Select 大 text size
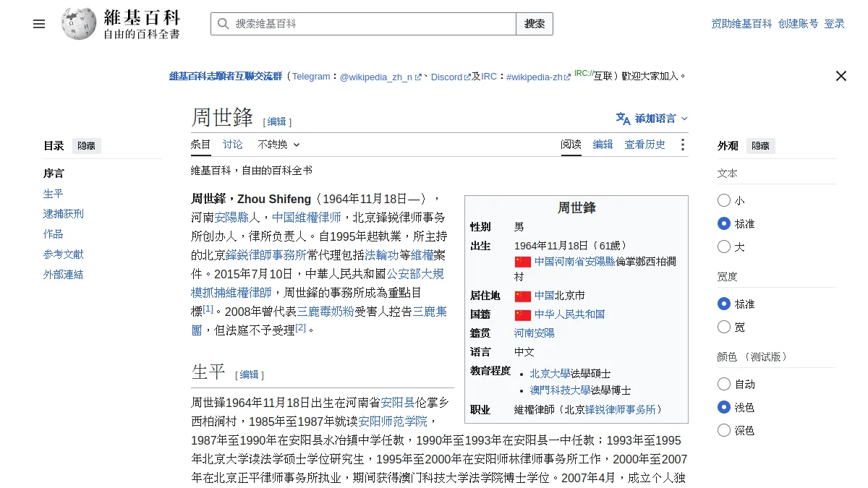868x488 pixels. pyautogui.click(x=724, y=247)
